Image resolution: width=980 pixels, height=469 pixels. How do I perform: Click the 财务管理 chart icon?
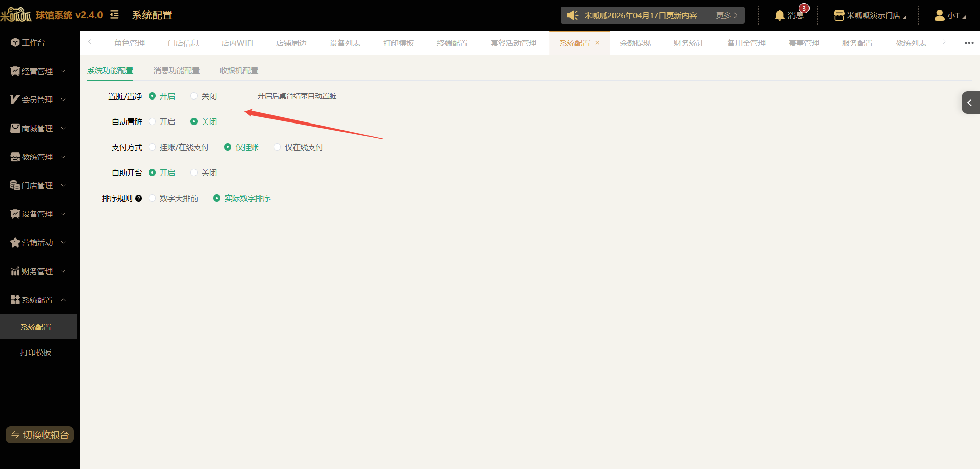pyautogui.click(x=15, y=271)
